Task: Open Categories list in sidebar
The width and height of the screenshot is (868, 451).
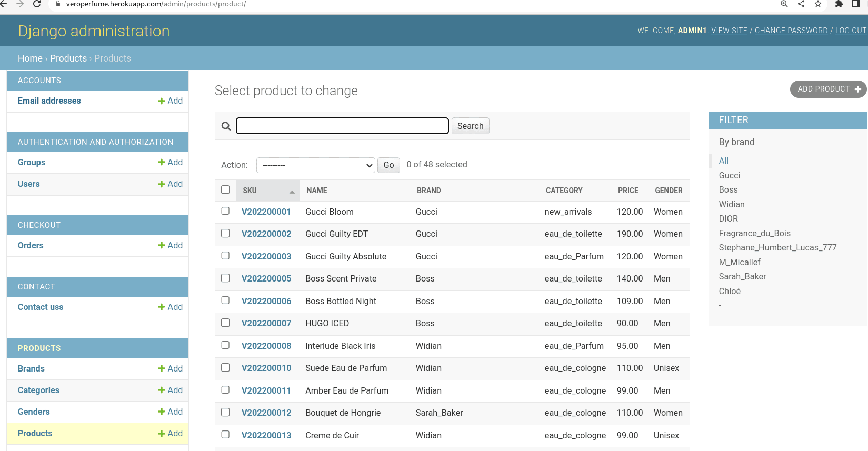Action: (x=38, y=390)
